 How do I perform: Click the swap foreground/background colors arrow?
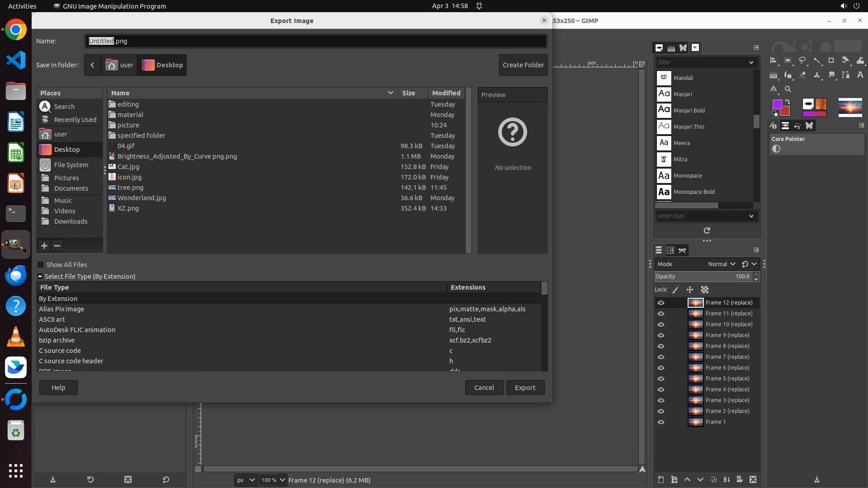[788, 102]
